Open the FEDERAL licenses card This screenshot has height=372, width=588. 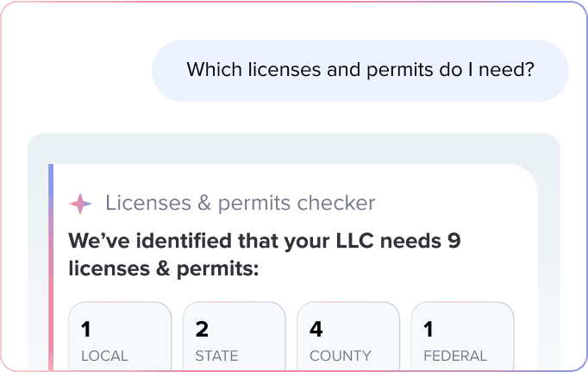tap(462, 337)
